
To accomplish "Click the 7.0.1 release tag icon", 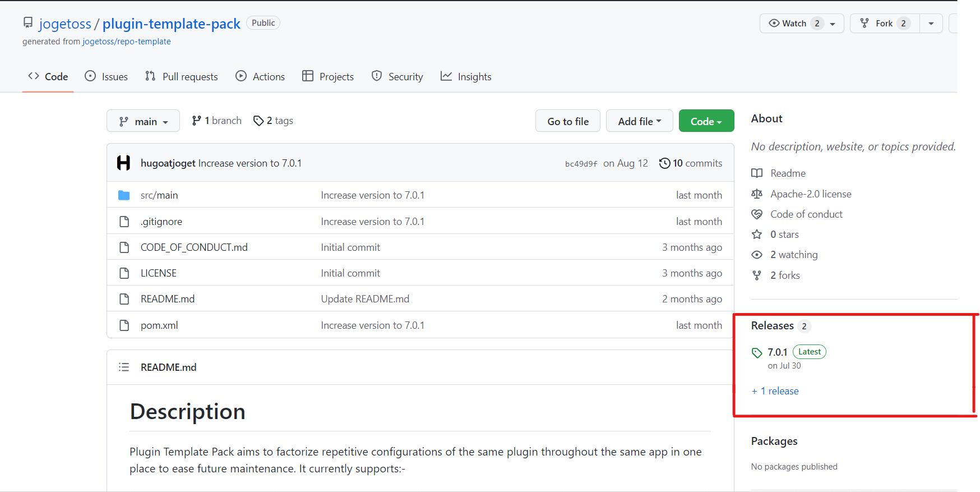I will pyautogui.click(x=757, y=353).
